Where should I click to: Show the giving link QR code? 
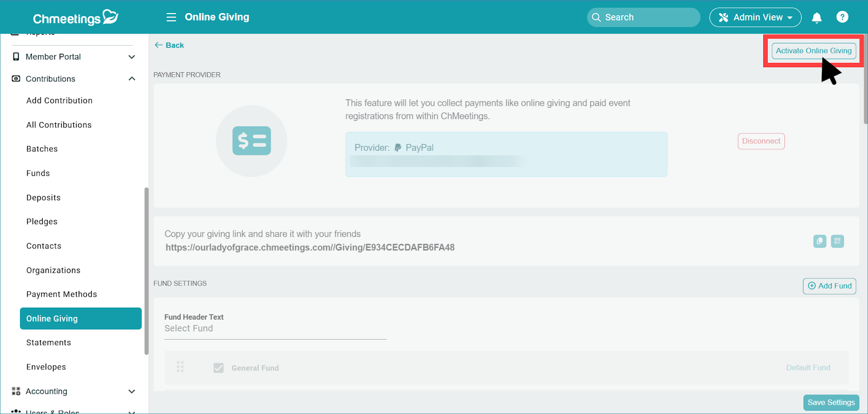pyautogui.click(x=838, y=241)
